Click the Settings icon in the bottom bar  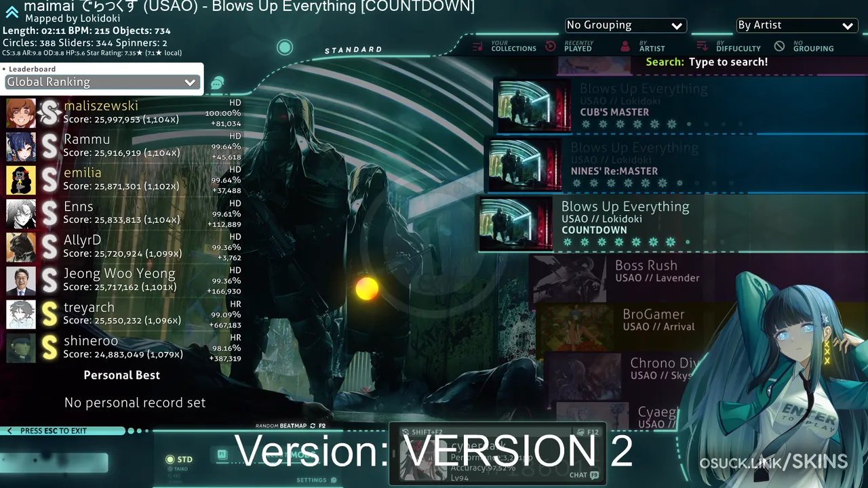[334, 481]
